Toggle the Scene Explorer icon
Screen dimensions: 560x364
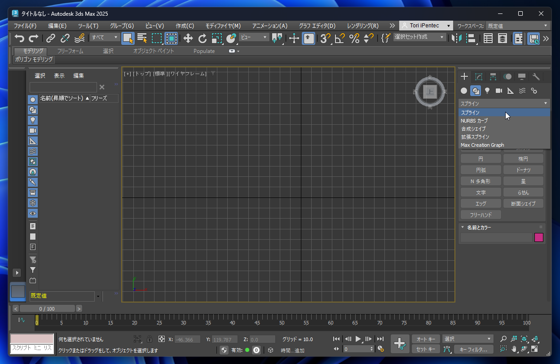(x=488, y=38)
